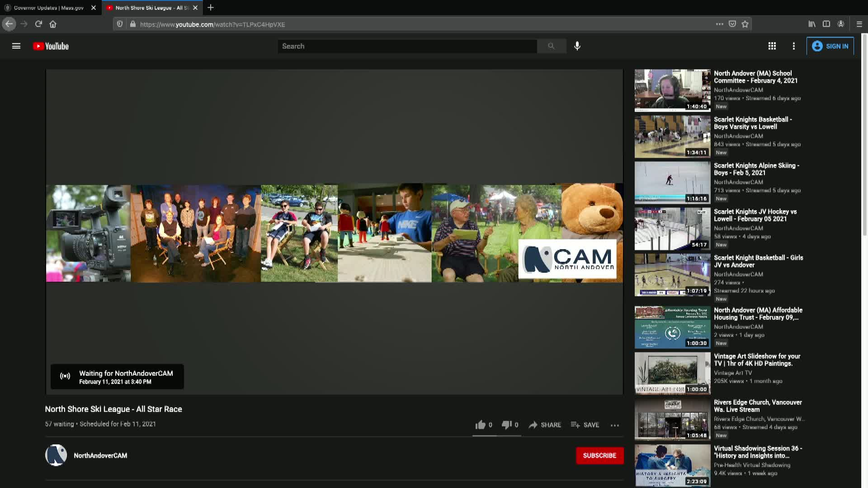Open the Firefox library icon
The image size is (868, 488).
click(812, 24)
